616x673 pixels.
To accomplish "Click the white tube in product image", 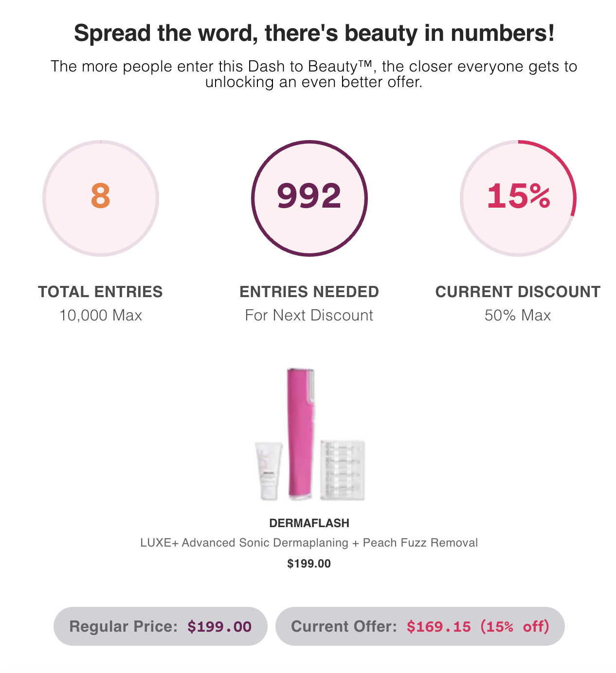I will click(x=268, y=471).
